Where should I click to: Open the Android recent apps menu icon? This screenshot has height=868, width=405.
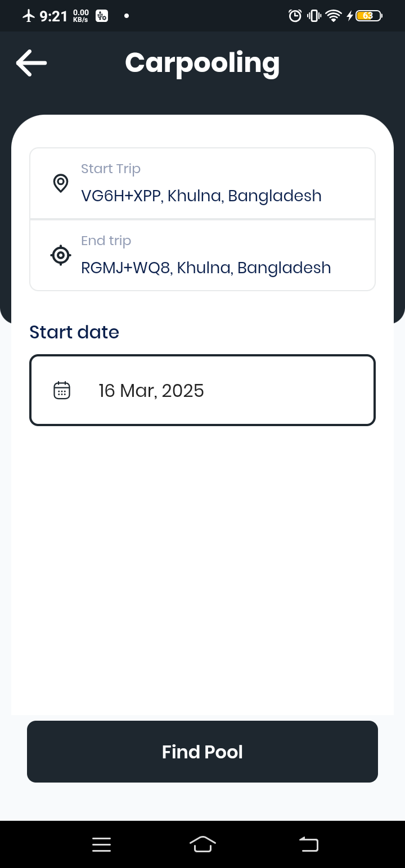tap(101, 844)
